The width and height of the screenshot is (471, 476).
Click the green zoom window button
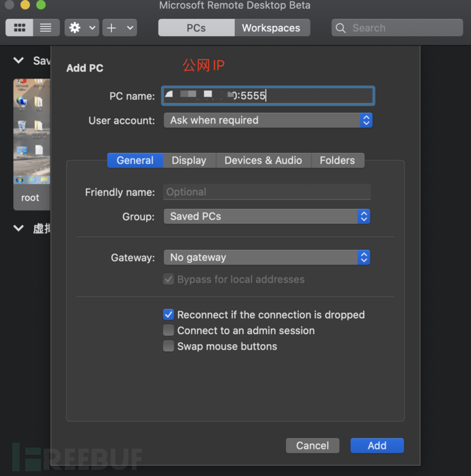(41, 5)
